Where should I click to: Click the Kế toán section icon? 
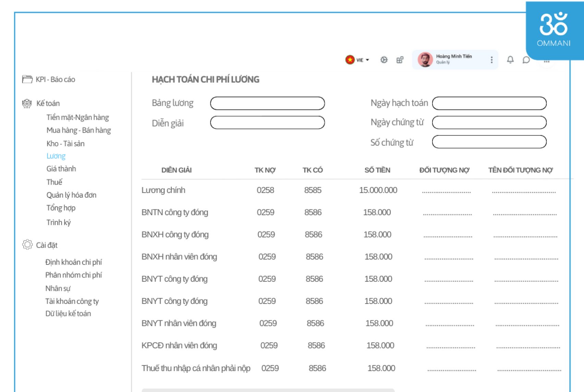27,103
